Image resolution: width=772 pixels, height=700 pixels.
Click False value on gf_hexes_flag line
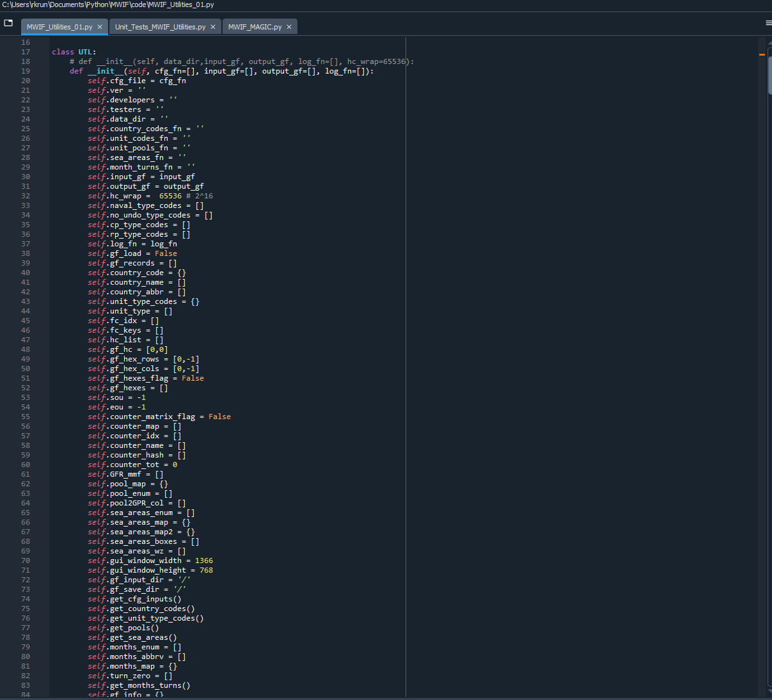coord(193,378)
